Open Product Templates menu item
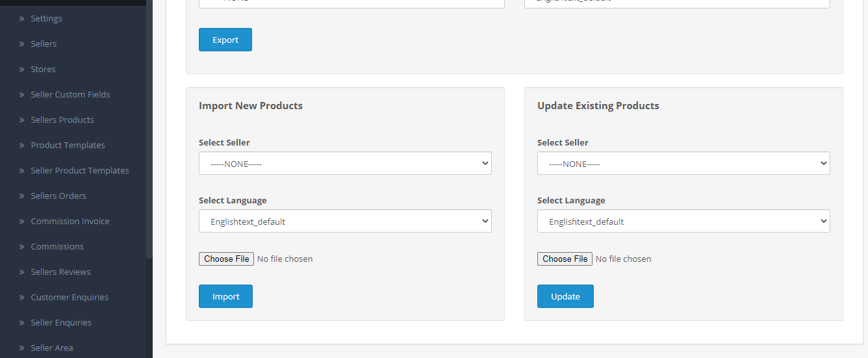Viewport: 868px width, 358px height. (x=68, y=145)
